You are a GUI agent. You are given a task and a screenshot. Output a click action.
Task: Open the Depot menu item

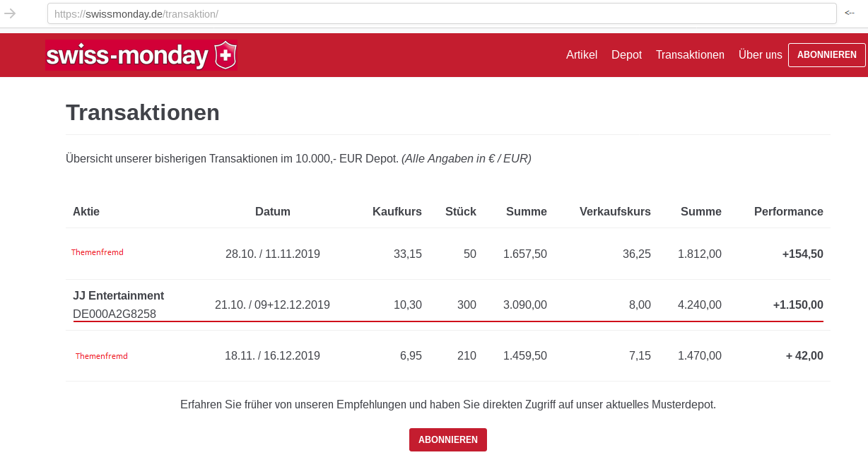(626, 54)
